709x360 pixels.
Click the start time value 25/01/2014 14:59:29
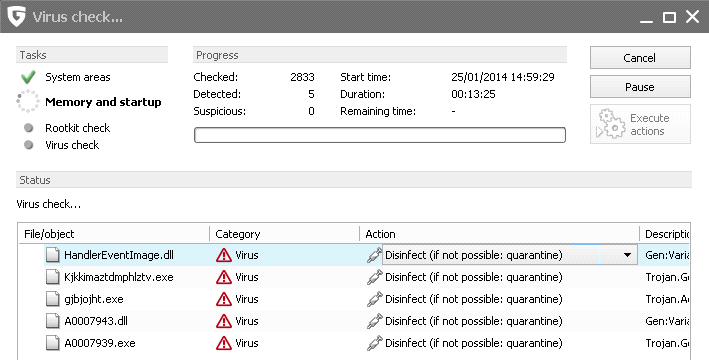point(503,77)
